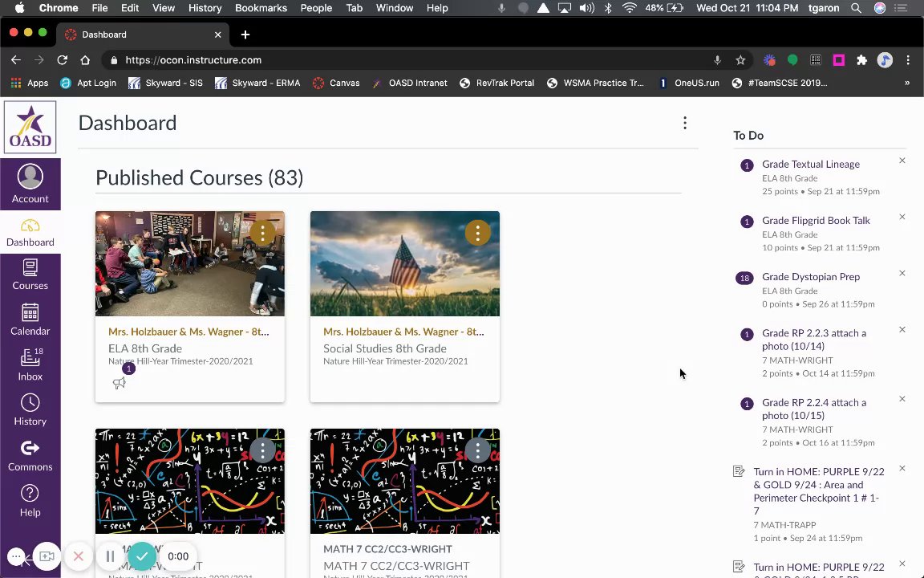Open recorder more options ellipsis button
924x578 pixels.
point(17,556)
